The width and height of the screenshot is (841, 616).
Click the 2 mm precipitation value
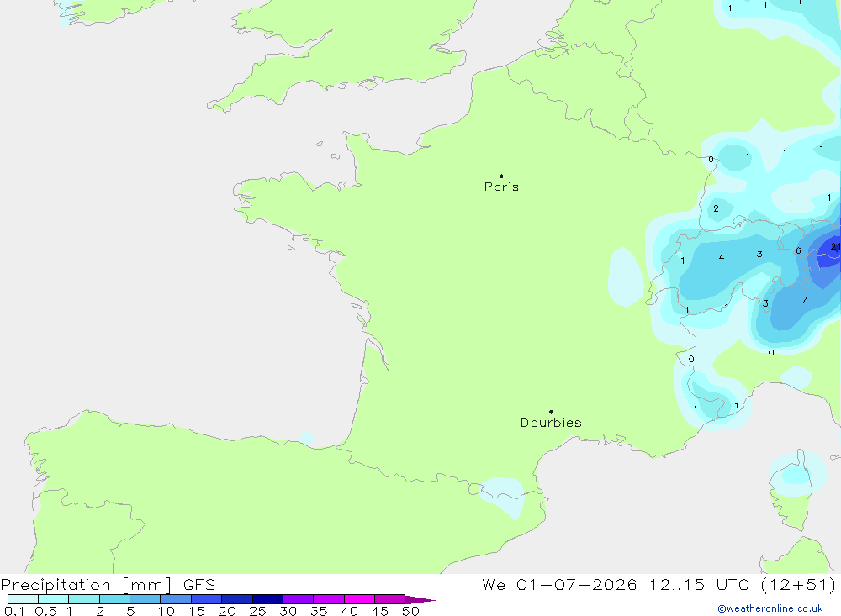coord(716,208)
